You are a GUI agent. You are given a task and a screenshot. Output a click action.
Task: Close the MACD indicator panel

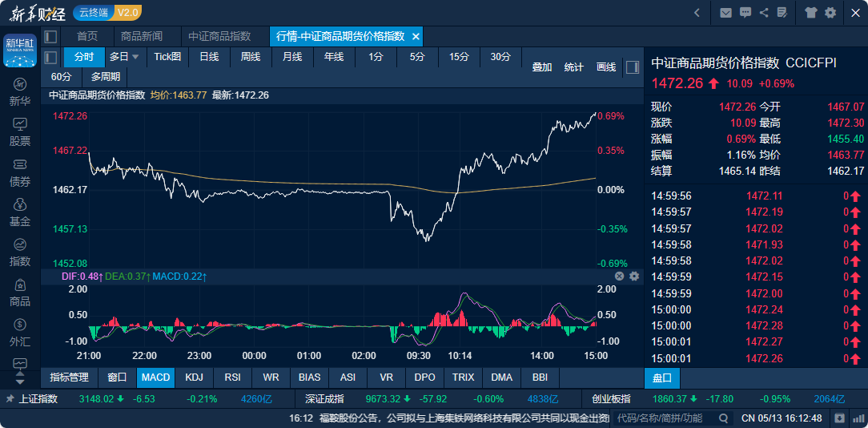click(x=619, y=276)
